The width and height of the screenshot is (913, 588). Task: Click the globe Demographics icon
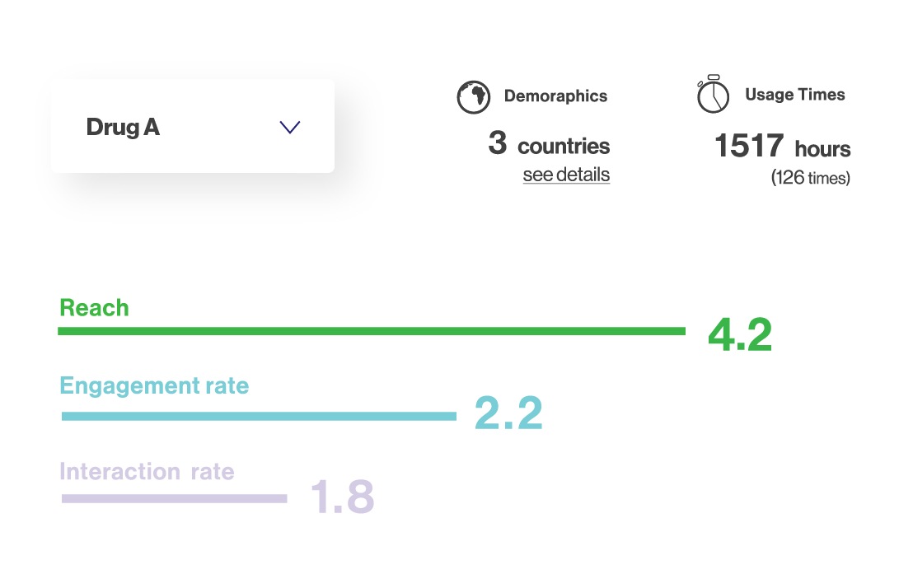point(473,97)
